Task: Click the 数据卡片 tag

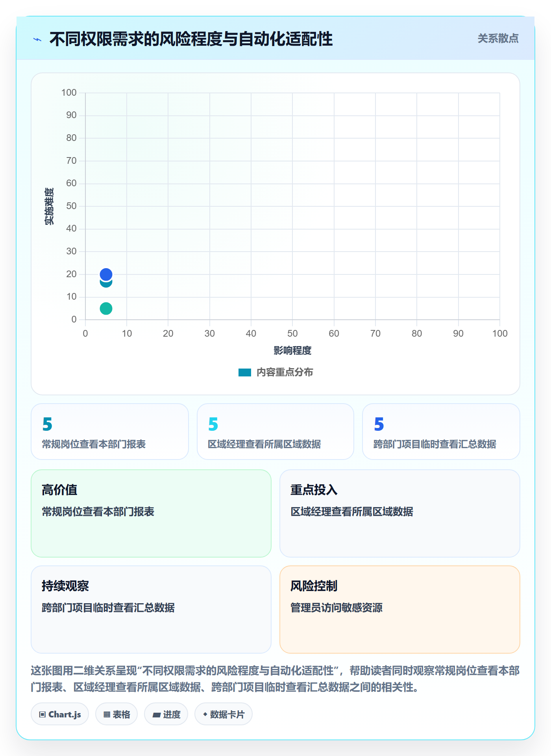Action: 224,714
